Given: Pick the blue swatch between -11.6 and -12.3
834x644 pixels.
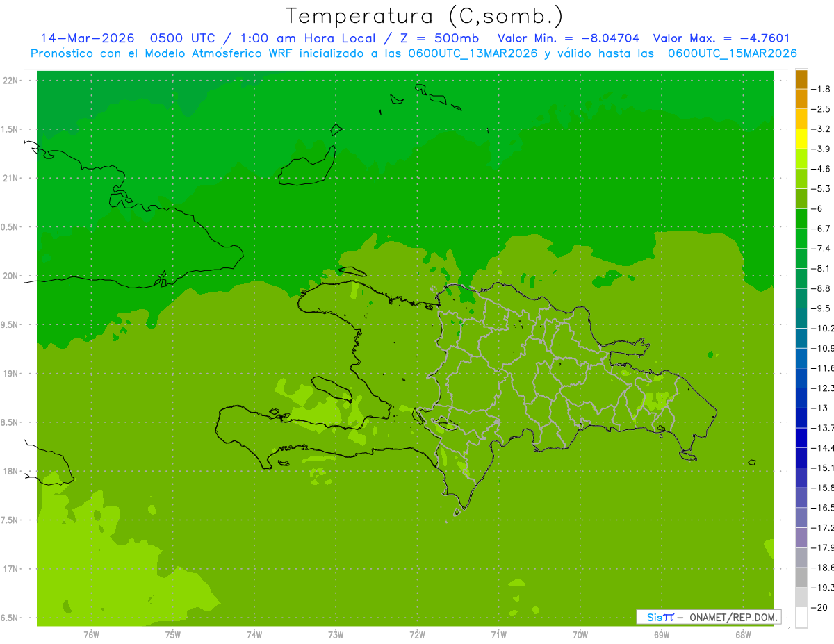Looking at the screenshot, I should pyautogui.click(x=801, y=378).
